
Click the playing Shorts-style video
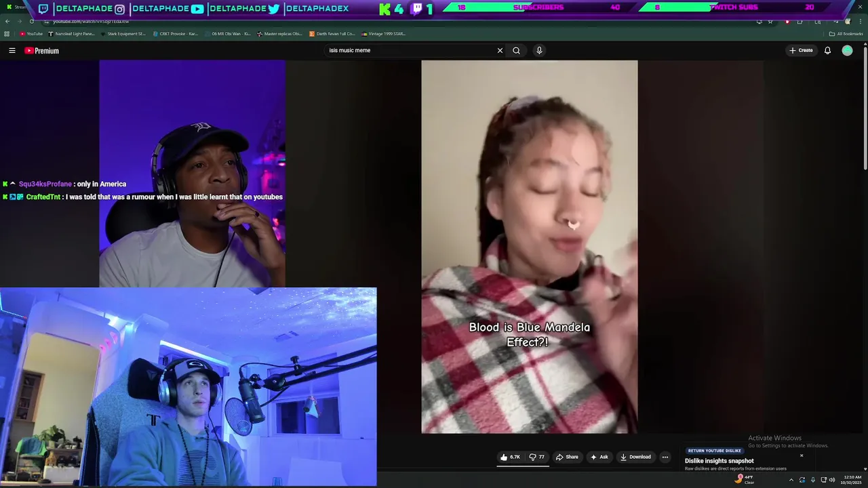(x=529, y=247)
